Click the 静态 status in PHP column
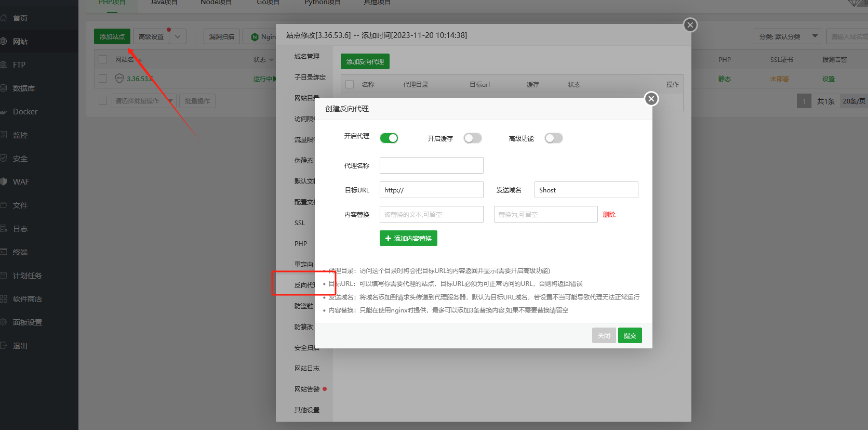This screenshot has width=868, height=430. (x=725, y=79)
